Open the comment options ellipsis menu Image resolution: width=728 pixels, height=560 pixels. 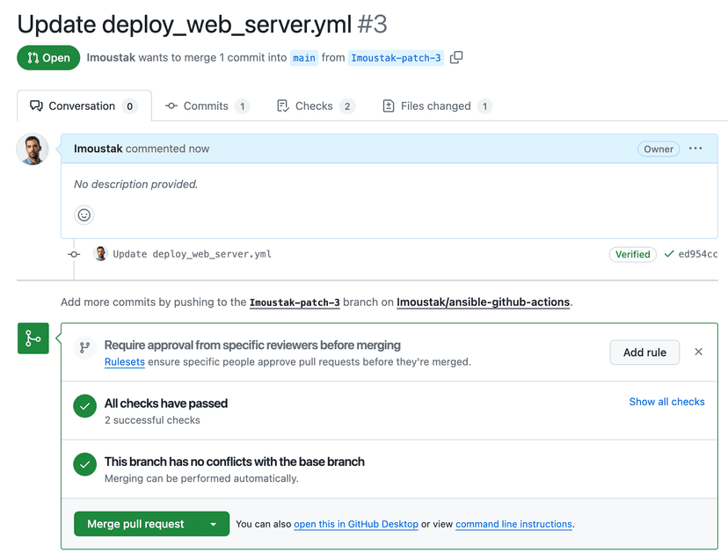point(695,149)
